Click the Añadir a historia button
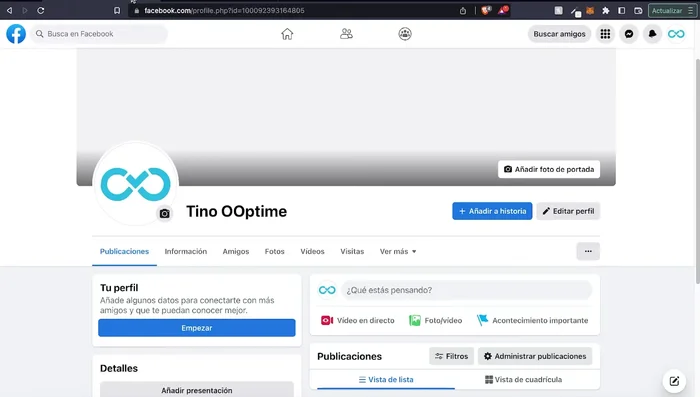Viewport: 700px width, 397px height. click(x=492, y=211)
